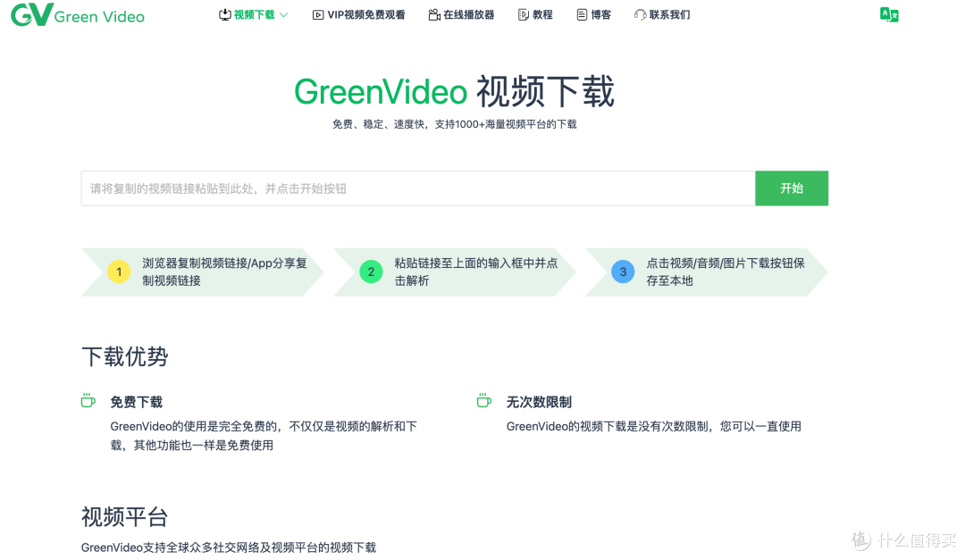Click the cup icon beside 免费下载
This screenshot has height=560, width=965.
[x=88, y=401]
